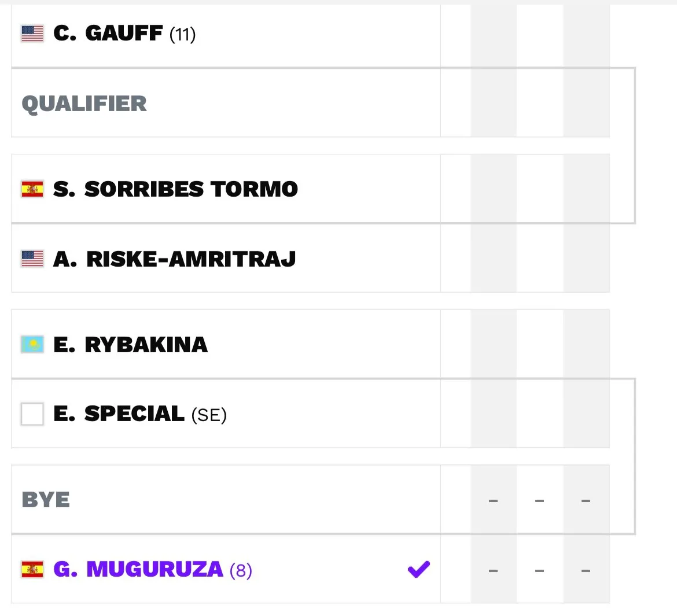The height and width of the screenshot is (616, 677).
Task: Click middle set score dash in Muguruza row
Action: pos(540,571)
